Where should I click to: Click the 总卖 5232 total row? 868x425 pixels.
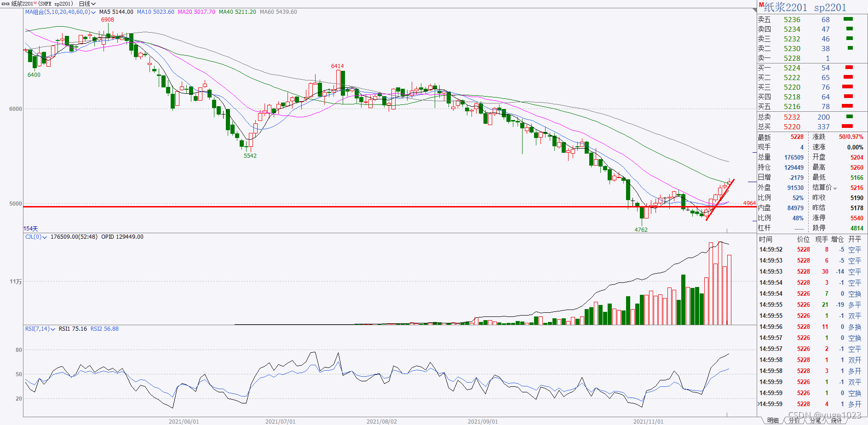(x=812, y=117)
